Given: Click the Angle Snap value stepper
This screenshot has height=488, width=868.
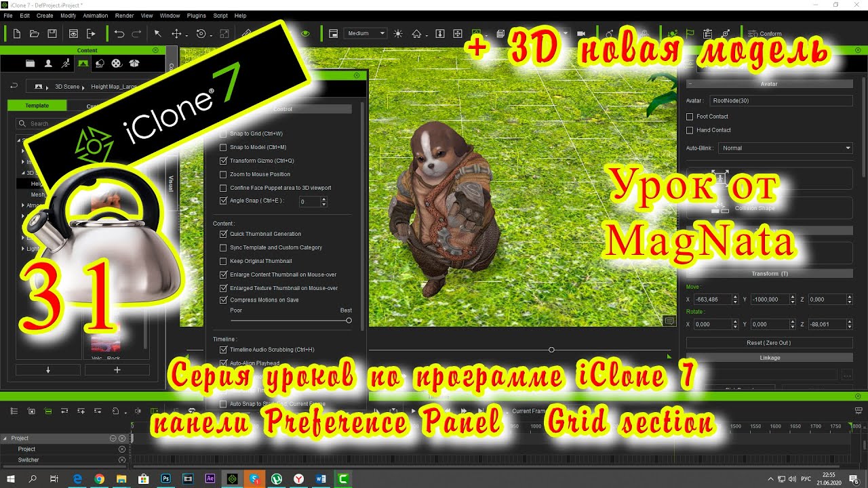Looking at the screenshot, I should point(323,201).
